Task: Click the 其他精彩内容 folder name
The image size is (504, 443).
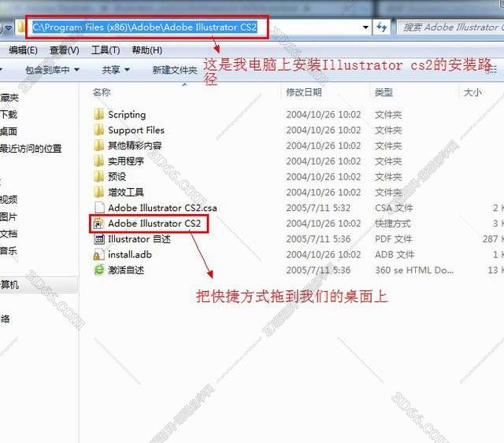Action: (135, 146)
